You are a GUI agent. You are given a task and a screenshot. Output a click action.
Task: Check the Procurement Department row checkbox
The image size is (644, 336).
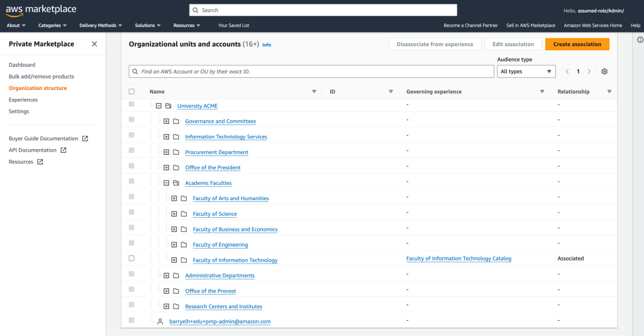[131, 150]
